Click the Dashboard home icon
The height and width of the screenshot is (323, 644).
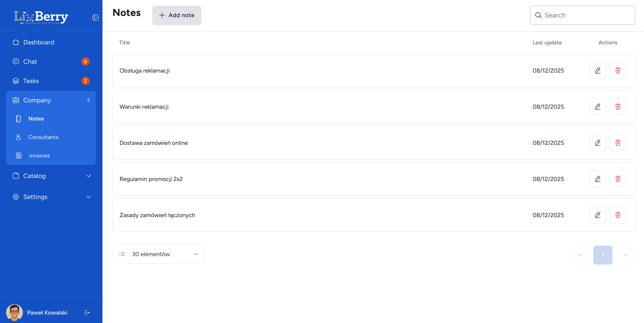[x=16, y=42]
